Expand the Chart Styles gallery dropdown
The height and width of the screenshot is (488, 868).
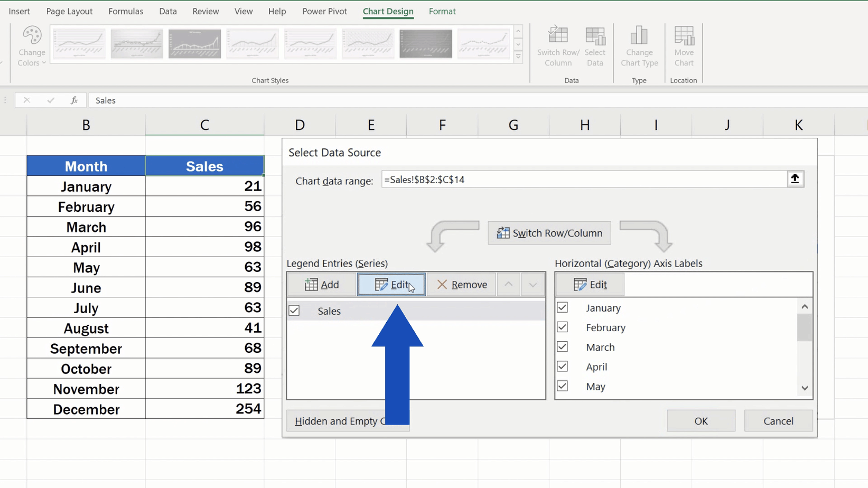(518, 57)
